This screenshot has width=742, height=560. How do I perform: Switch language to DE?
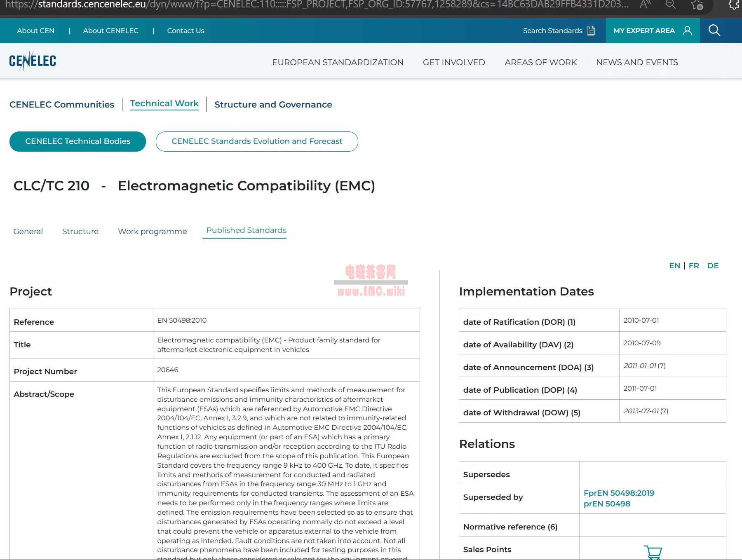713,266
